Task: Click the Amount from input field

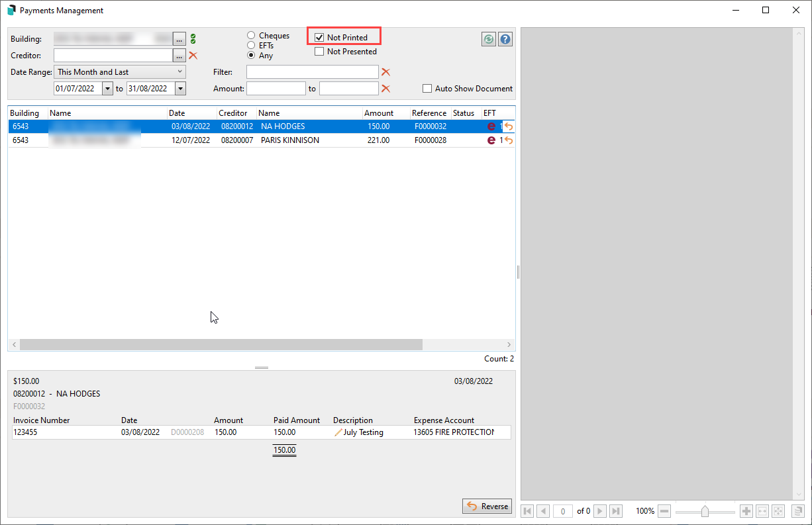Action: [x=276, y=88]
